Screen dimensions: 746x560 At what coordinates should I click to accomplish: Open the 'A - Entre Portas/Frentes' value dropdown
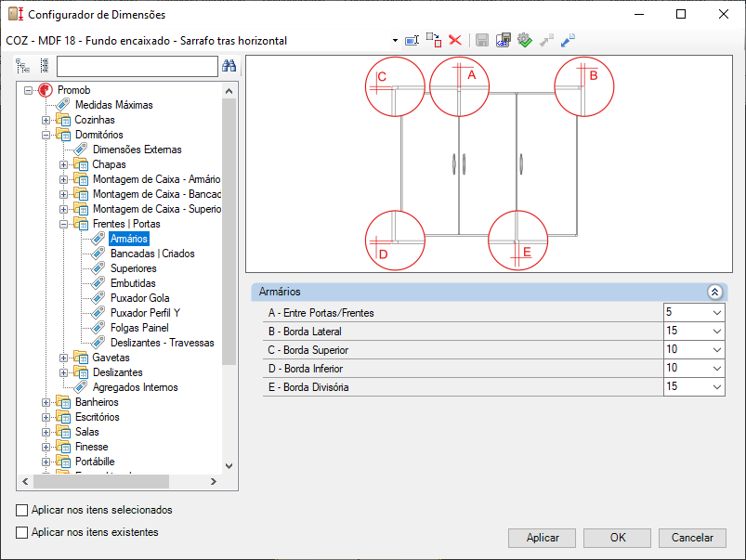pyautogui.click(x=716, y=313)
